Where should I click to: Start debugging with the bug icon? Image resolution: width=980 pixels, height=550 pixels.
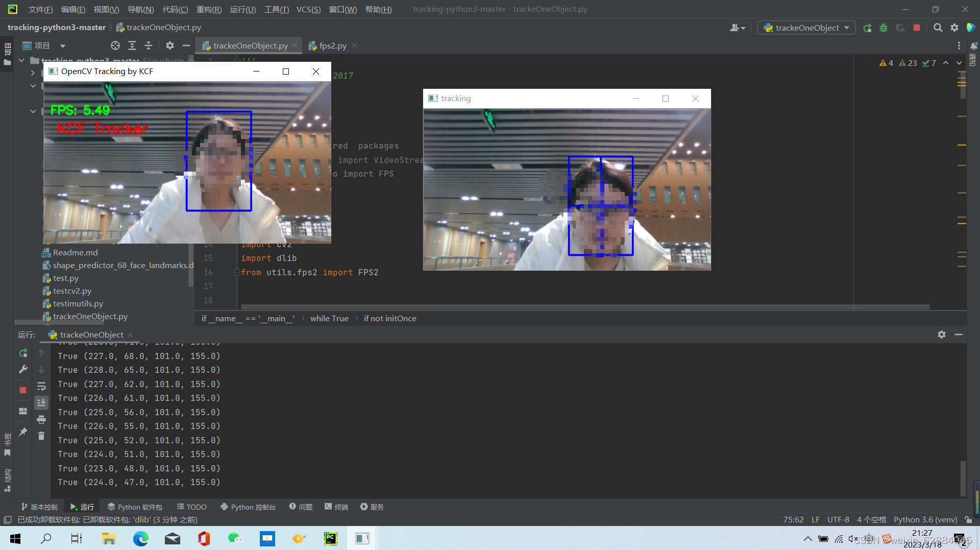(884, 28)
